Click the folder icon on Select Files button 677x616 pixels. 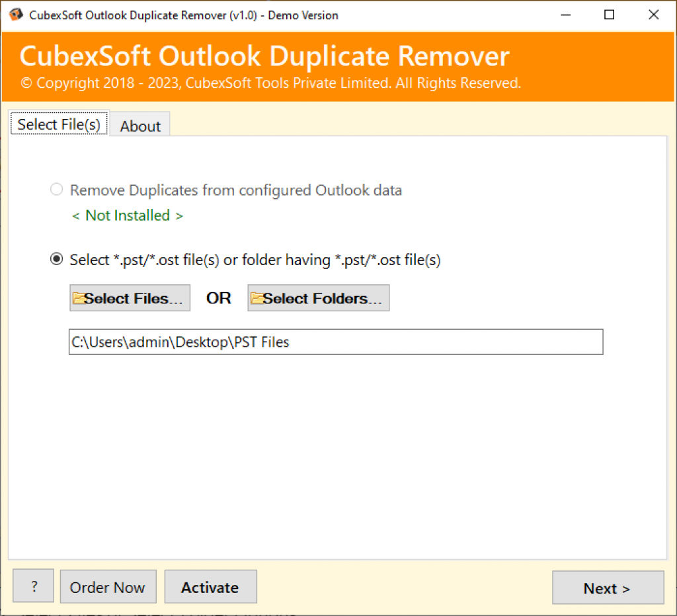pyautogui.click(x=78, y=297)
